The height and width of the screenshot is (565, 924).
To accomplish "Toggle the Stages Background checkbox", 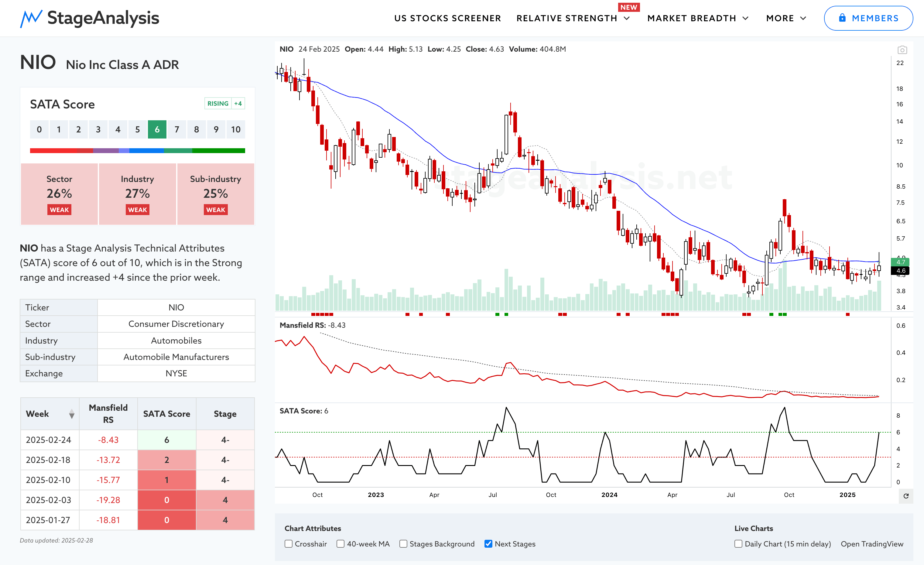I will [x=403, y=544].
